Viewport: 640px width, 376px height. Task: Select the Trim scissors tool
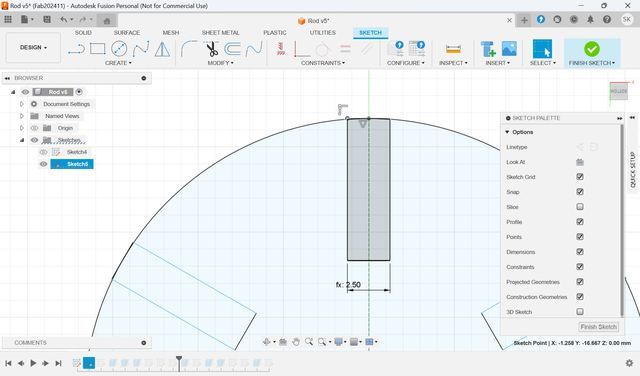[211, 49]
